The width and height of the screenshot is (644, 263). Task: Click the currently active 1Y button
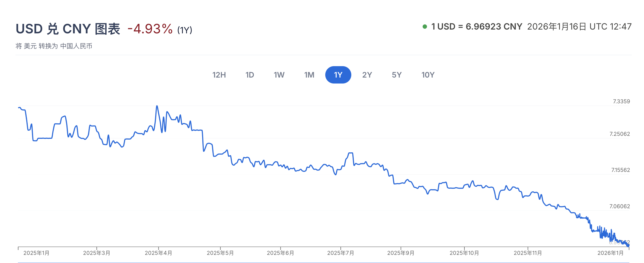[x=338, y=75]
